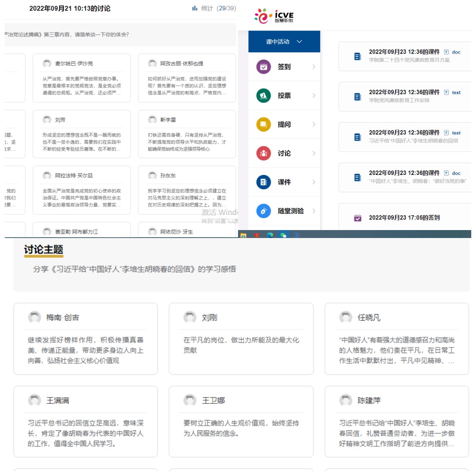The image size is (476, 476).
Task: Open the green 投票 voting icon
Action: tap(263, 96)
